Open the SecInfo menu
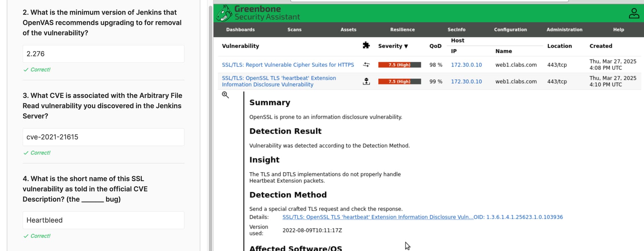This screenshot has height=251, width=644. click(x=456, y=30)
